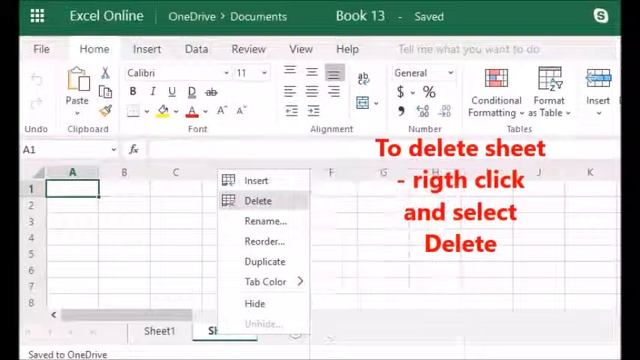Decrease font size with shrink icon
Screen dimensions: 640x360
tap(241, 110)
